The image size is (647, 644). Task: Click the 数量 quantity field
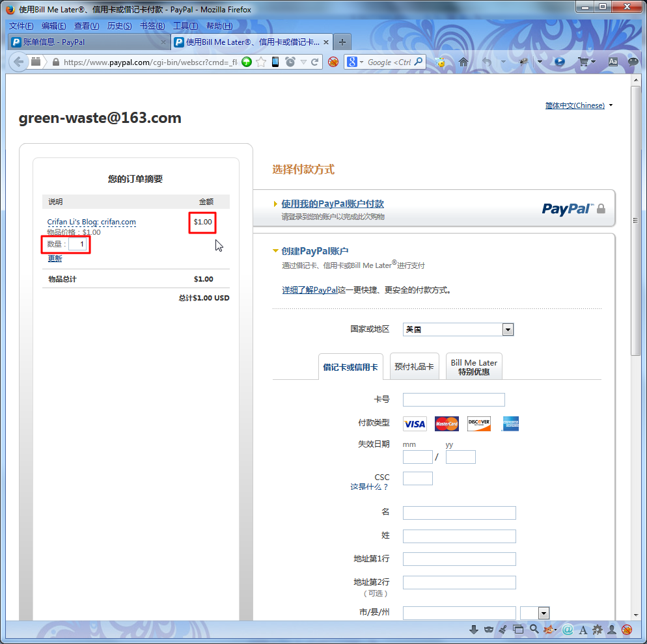[x=77, y=244]
